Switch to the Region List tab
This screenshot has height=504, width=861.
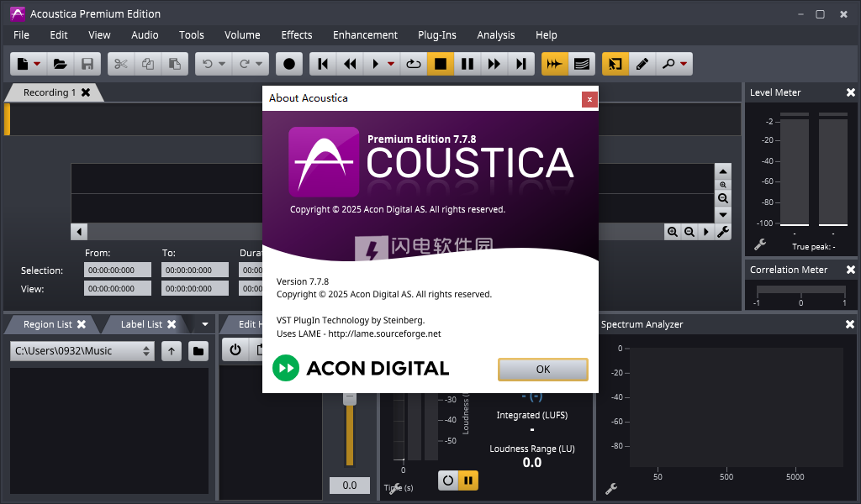(48, 324)
